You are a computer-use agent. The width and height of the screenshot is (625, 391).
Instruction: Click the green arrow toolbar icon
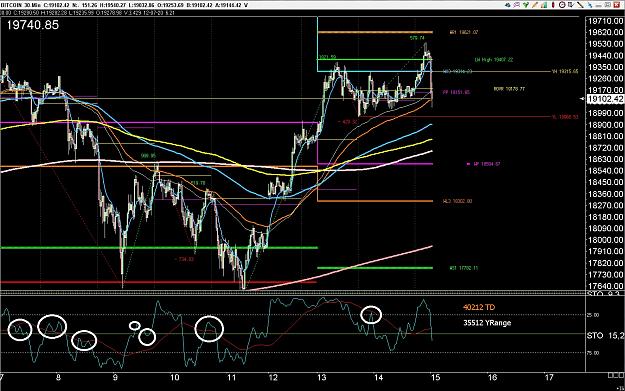(526, 5)
